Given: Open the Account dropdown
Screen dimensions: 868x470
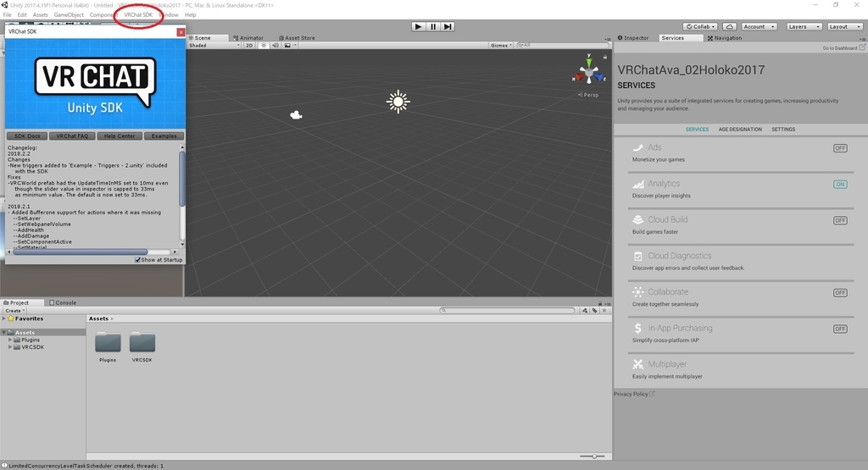Looking at the screenshot, I should [x=759, y=26].
